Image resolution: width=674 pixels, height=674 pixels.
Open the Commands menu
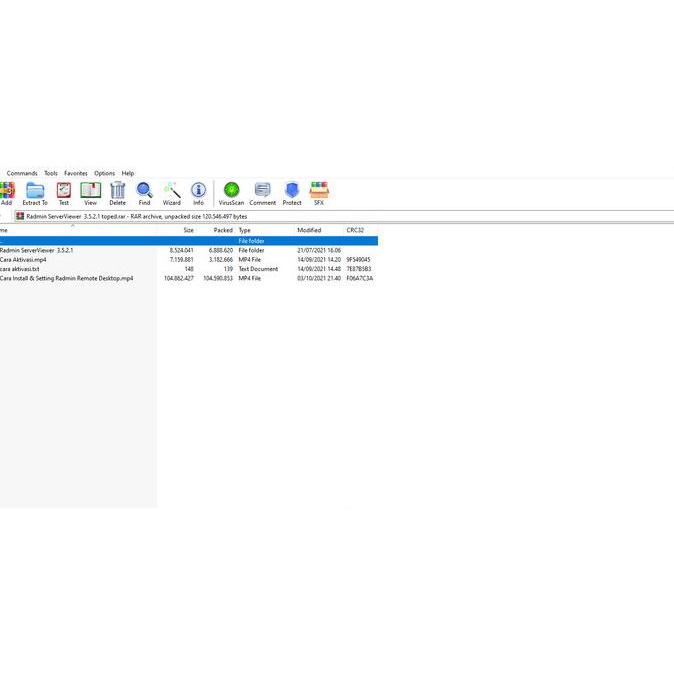click(22, 173)
